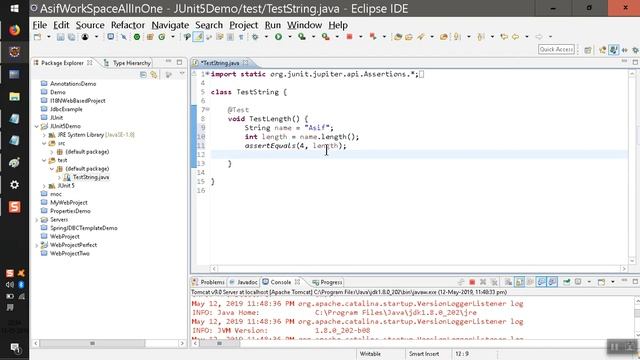Open Debug icon dropdown arrow

click(x=266, y=37)
